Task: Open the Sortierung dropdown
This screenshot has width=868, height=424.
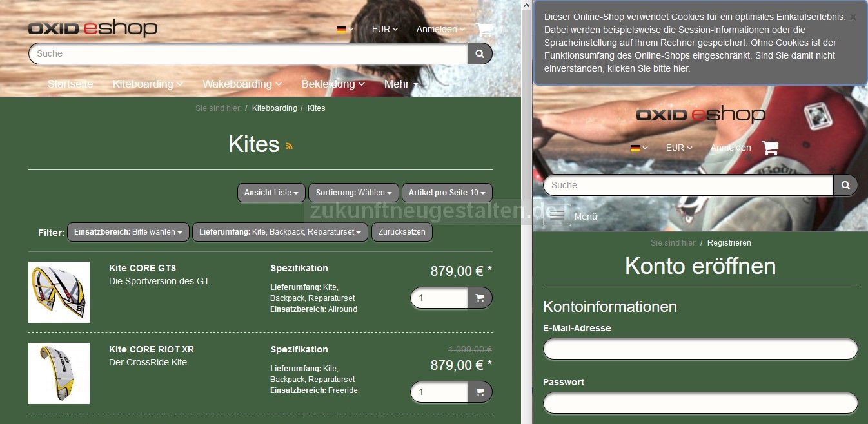Action: tap(353, 193)
